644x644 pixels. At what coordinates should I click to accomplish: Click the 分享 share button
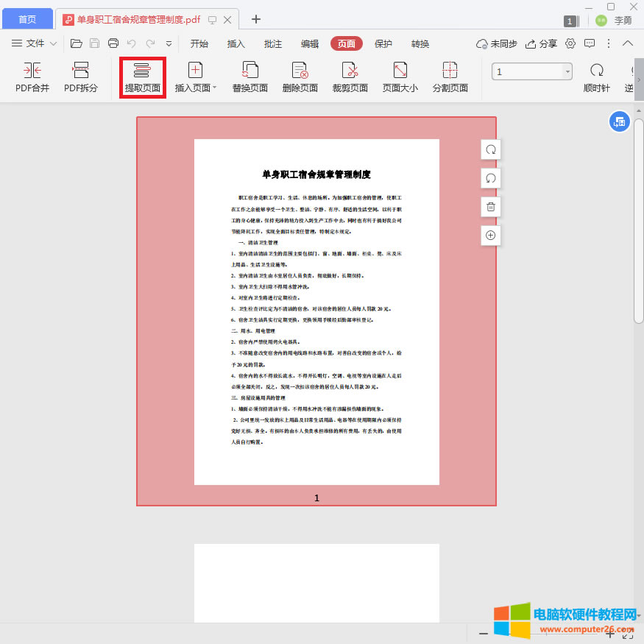(541, 43)
